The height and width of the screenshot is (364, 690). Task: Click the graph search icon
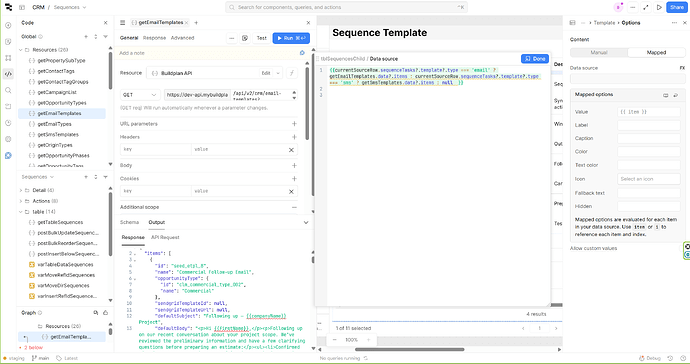(x=96, y=313)
